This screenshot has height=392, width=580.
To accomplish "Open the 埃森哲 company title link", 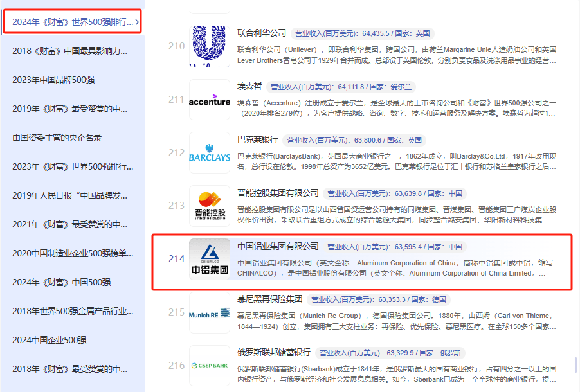I will pos(249,86).
